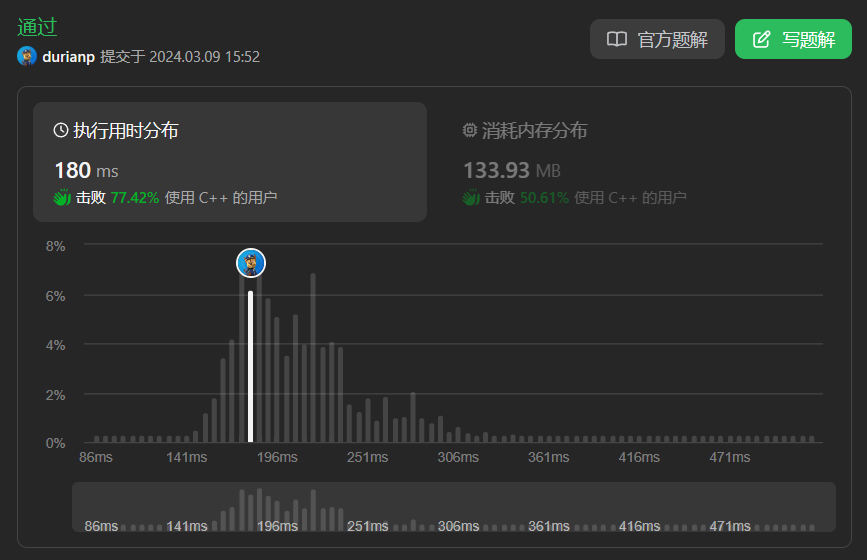Click the 361ms label in the overview strip
The height and width of the screenshot is (560, 867).
pos(549,526)
